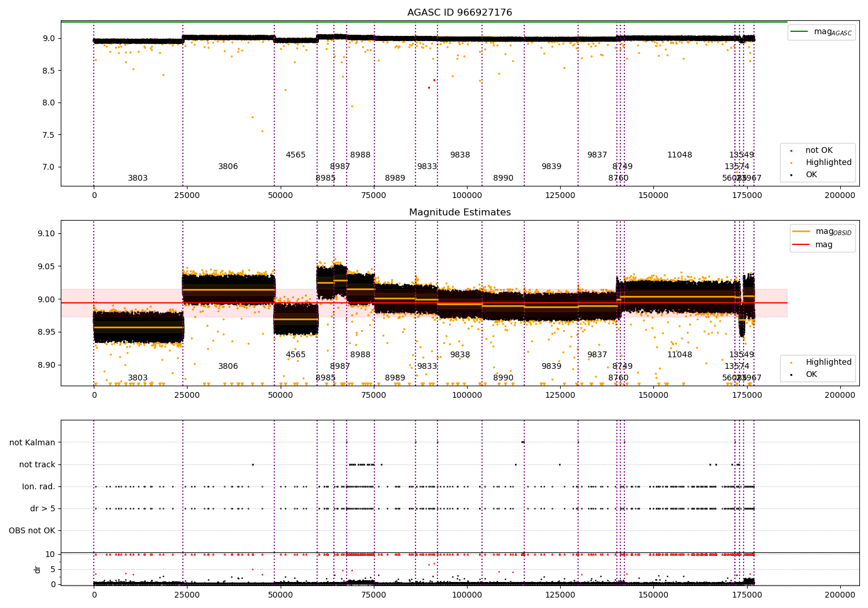This screenshot has width=868, height=608.
Task: Click OBSID label 9833 in the top plot
Action: 427,167
